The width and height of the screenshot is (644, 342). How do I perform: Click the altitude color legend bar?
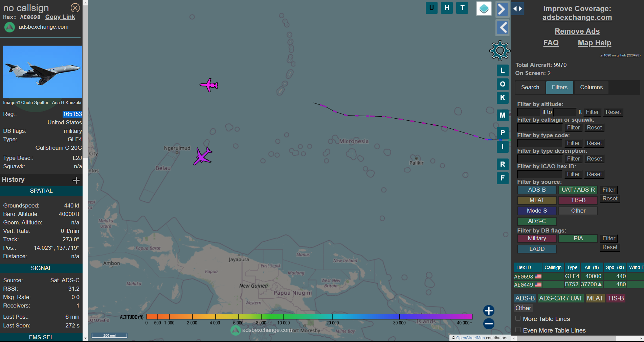coord(309,317)
